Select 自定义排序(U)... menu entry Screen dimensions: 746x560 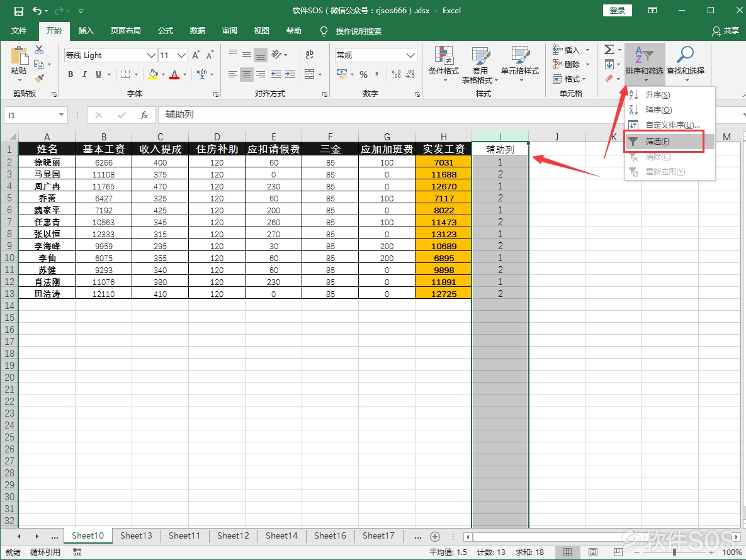[x=670, y=125]
